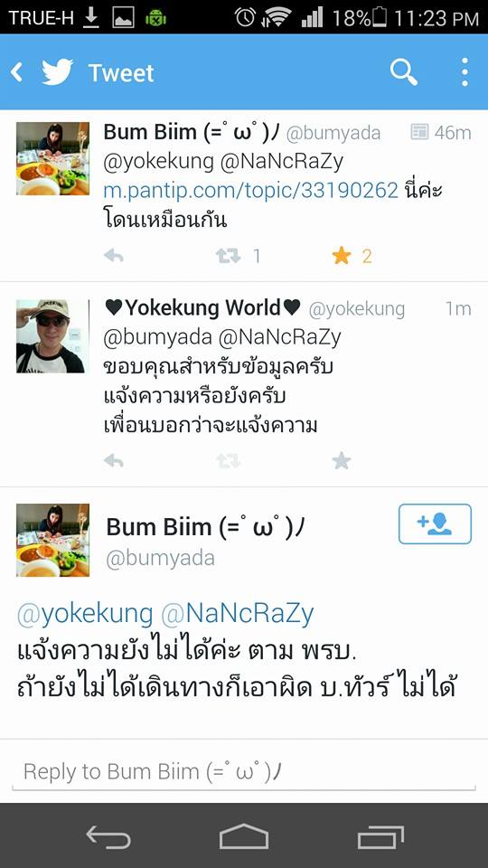
Task: Tap the back arrow beside Twitter logo
Action: 17,72
